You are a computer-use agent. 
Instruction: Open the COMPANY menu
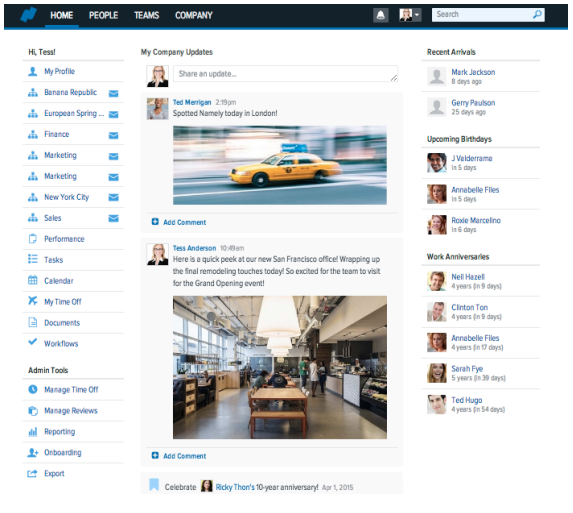194,15
